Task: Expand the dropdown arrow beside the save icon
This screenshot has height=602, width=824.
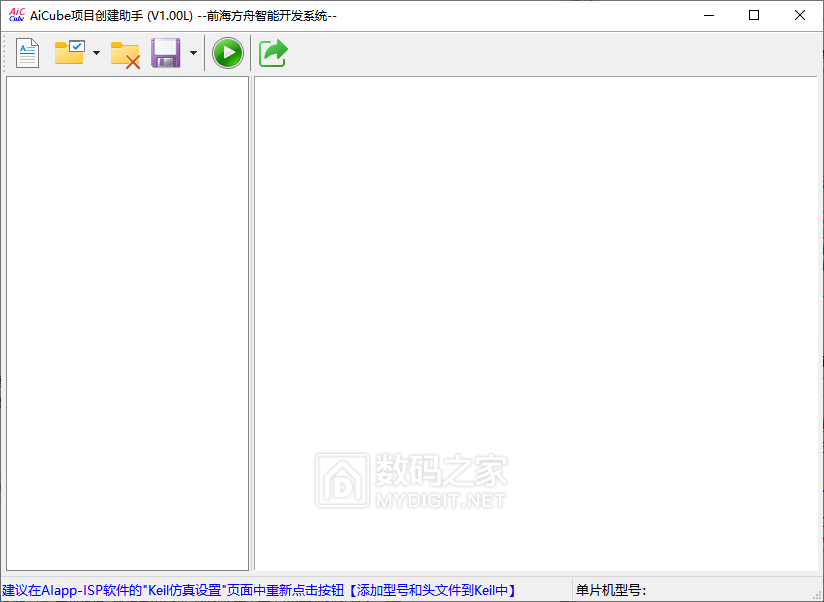Action: (x=193, y=53)
